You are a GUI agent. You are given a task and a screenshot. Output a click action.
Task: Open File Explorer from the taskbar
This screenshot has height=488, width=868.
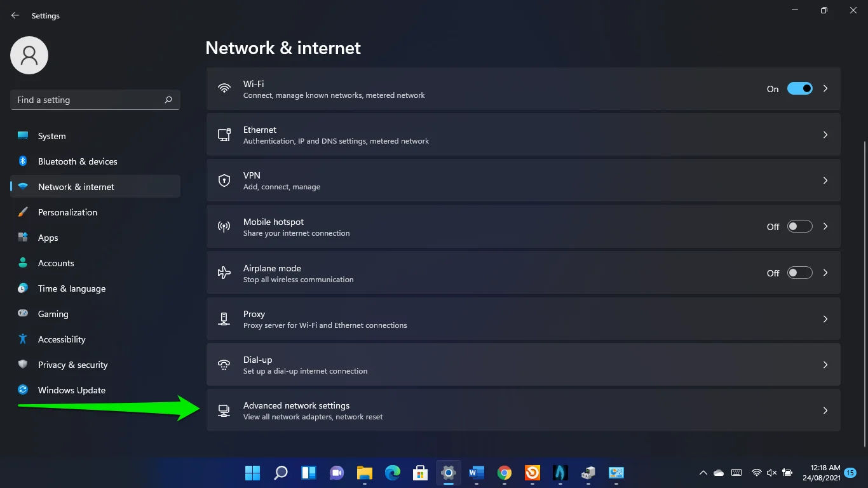point(364,473)
